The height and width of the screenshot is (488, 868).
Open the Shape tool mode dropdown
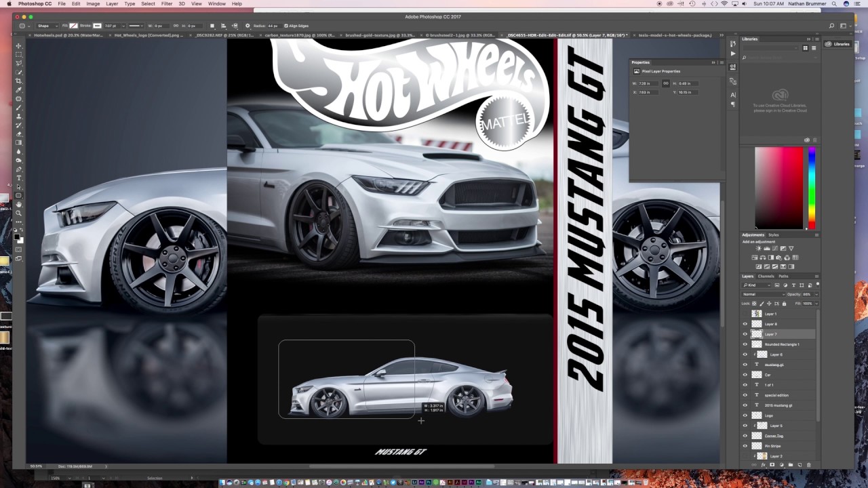click(x=47, y=26)
